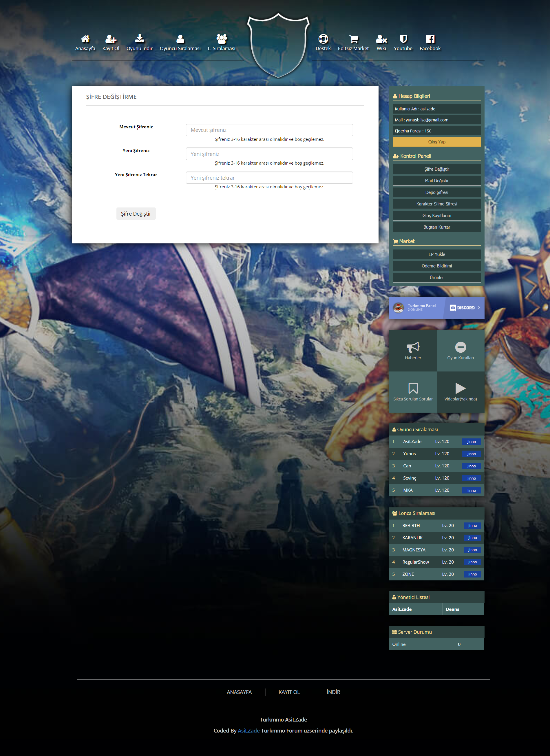Open Videolar(Yakında) play tile
The height and width of the screenshot is (756, 550).
tap(461, 392)
